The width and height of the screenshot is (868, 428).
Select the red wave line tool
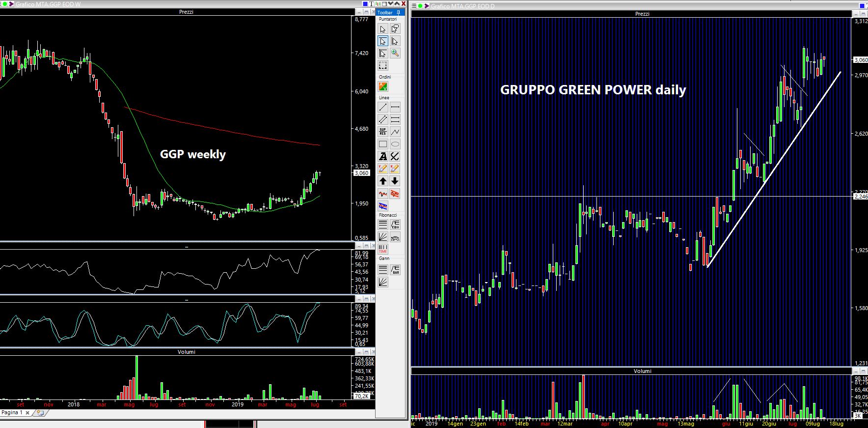(x=383, y=194)
